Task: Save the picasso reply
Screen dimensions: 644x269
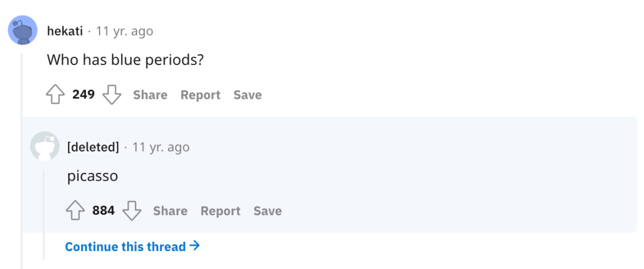Action: 267,211
